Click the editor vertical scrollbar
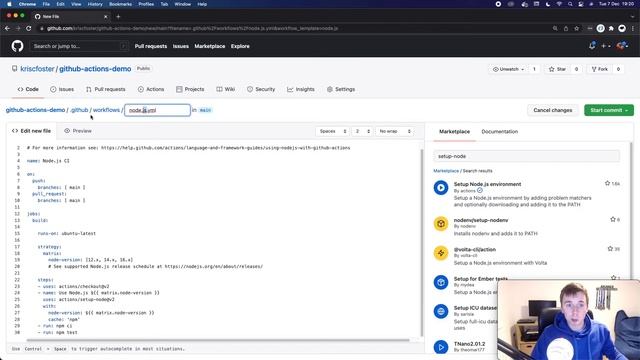640x360 pixels. (x=422, y=243)
